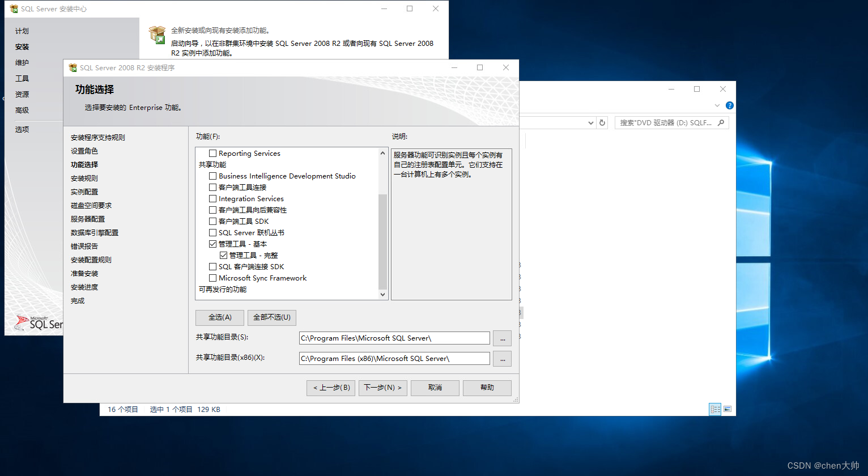Check the Reporting Services feature
Viewport: 868px width, 476px height.
click(213, 154)
